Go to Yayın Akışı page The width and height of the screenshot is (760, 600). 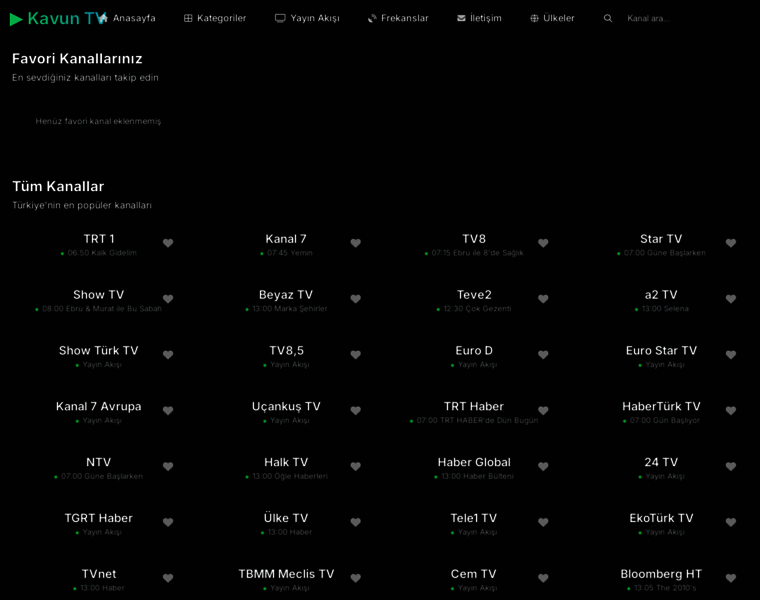(x=307, y=18)
